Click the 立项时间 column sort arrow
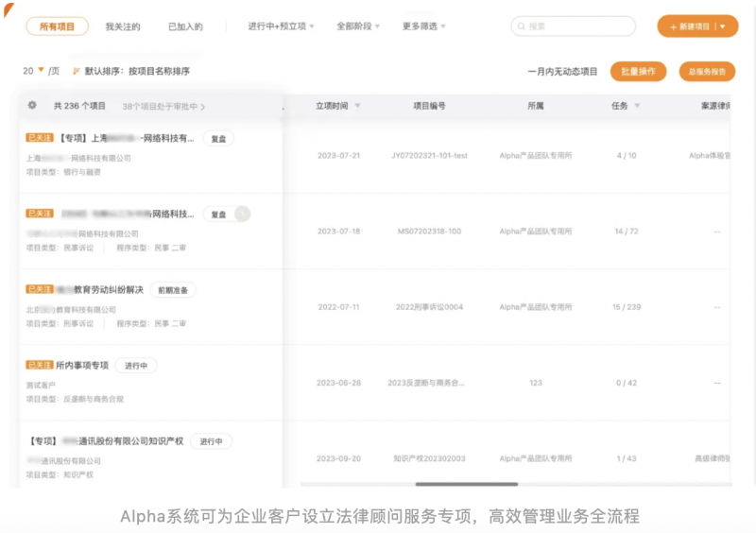Image resolution: width=756 pixels, height=533 pixels. point(357,106)
